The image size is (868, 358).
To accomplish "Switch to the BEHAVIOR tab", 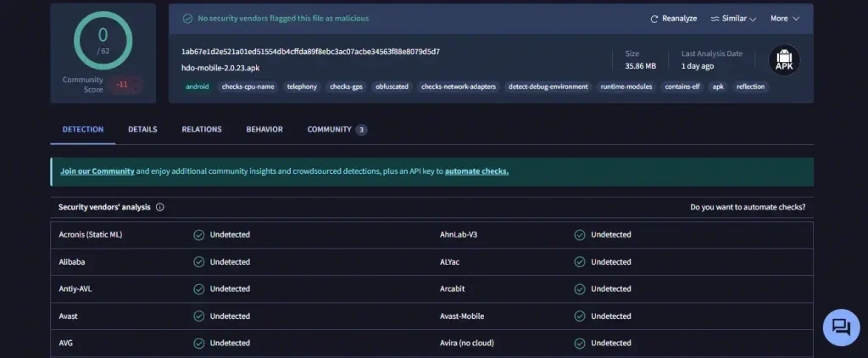I will tap(264, 130).
